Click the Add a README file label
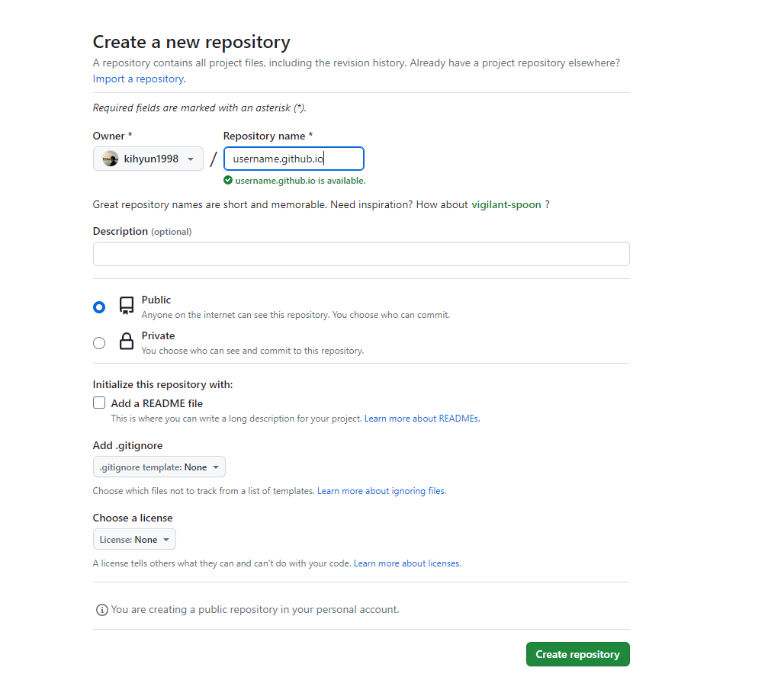 (157, 403)
